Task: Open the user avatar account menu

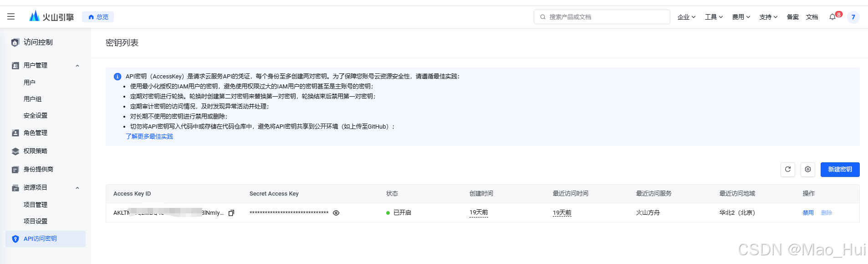Action: pos(853,17)
